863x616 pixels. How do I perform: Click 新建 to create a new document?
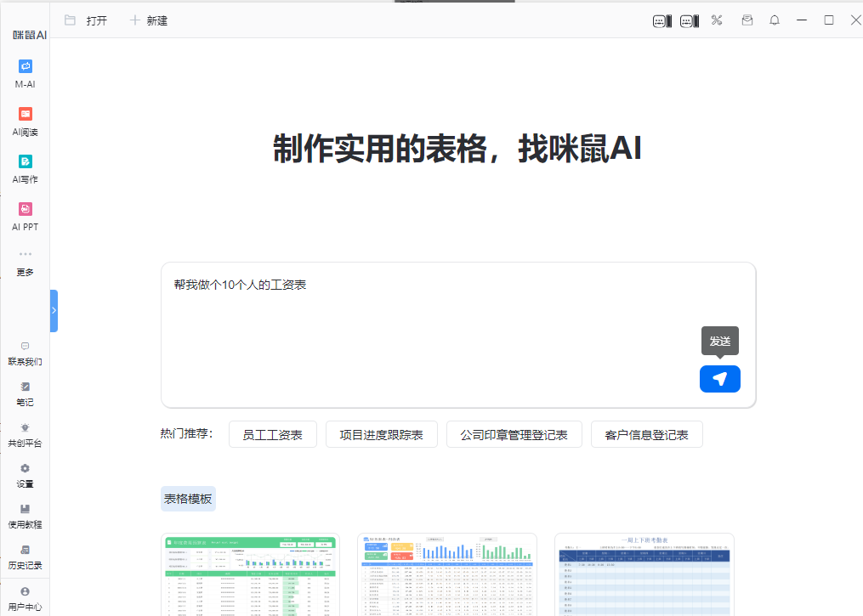pyautogui.click(x=148, y=20)
